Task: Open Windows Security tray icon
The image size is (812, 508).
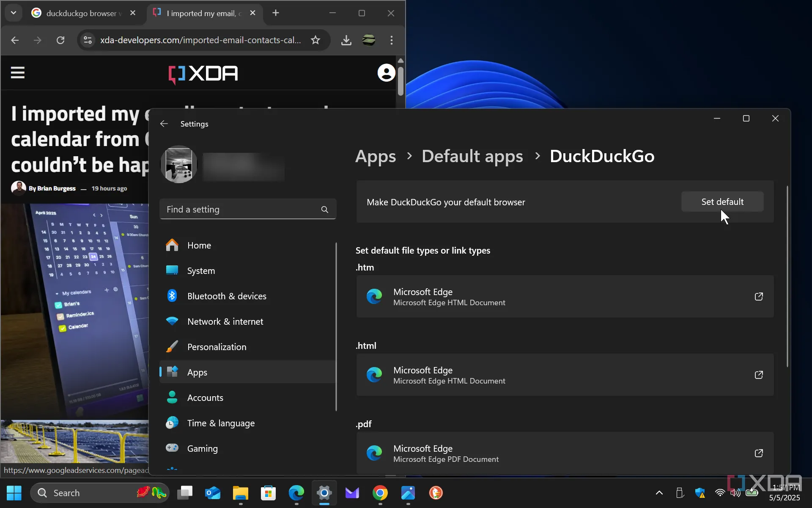Action: 700,493
